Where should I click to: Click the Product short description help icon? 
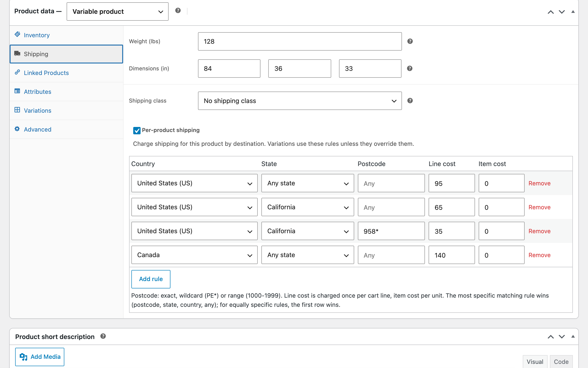point(103,336)
